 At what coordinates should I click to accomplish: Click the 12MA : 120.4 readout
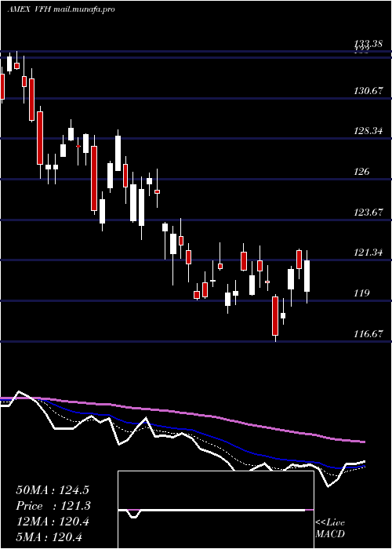(x=53, y=522)
